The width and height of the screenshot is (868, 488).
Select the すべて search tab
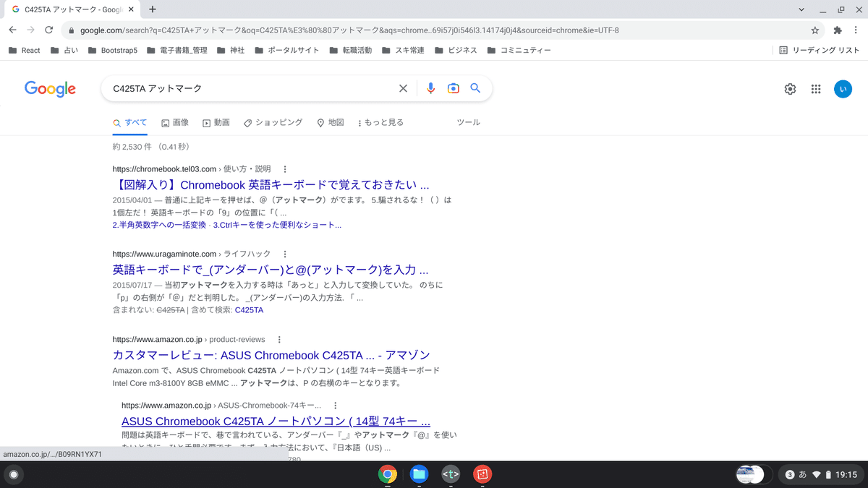click(130, 123)
